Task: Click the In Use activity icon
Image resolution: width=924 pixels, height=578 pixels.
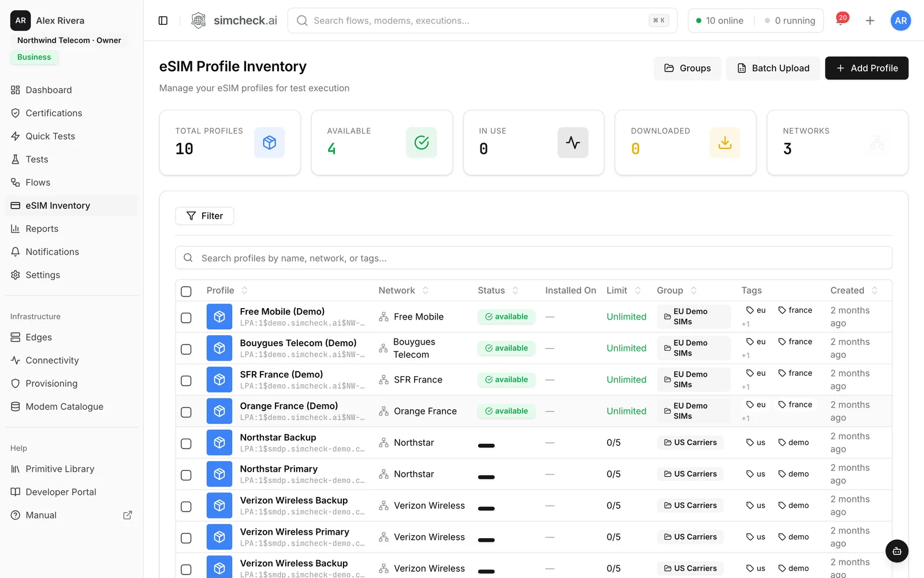Action: pyautogui.click(x=573, y=143)
